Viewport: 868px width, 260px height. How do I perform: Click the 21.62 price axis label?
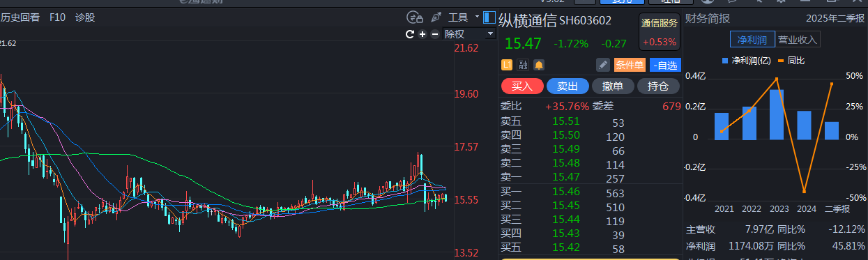pos(466,48)
